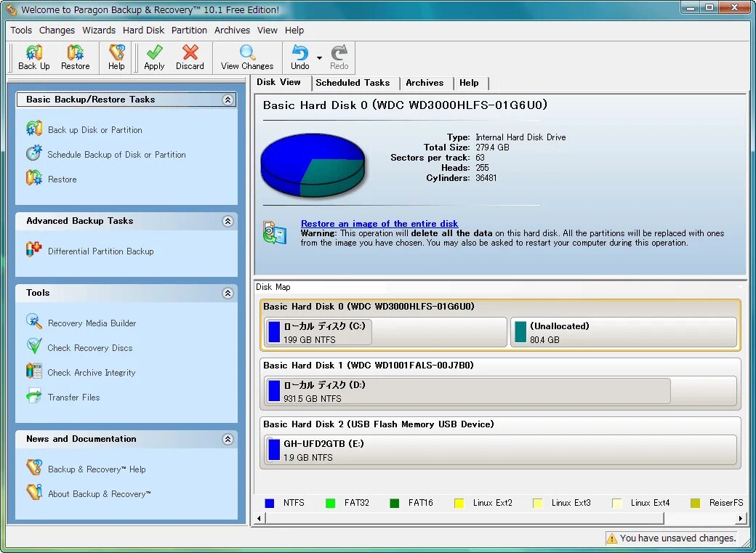Open the Help menu in menu bar
This screenshot has height=553, width=756.
point(294,30)
